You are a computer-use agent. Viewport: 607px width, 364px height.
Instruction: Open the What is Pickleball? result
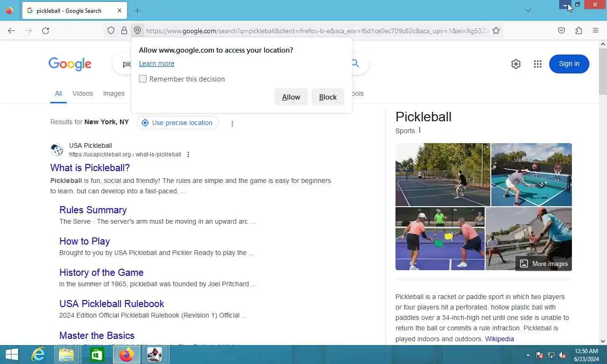90,168
